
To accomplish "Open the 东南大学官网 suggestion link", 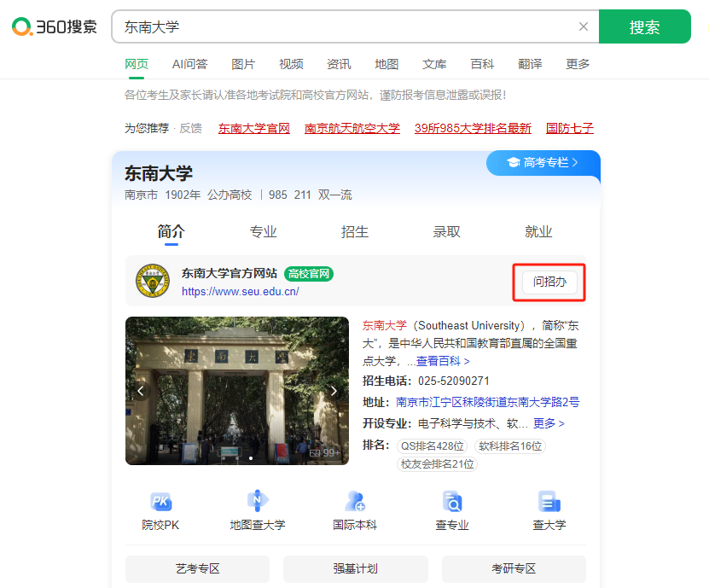I will (x=253, y=129).
